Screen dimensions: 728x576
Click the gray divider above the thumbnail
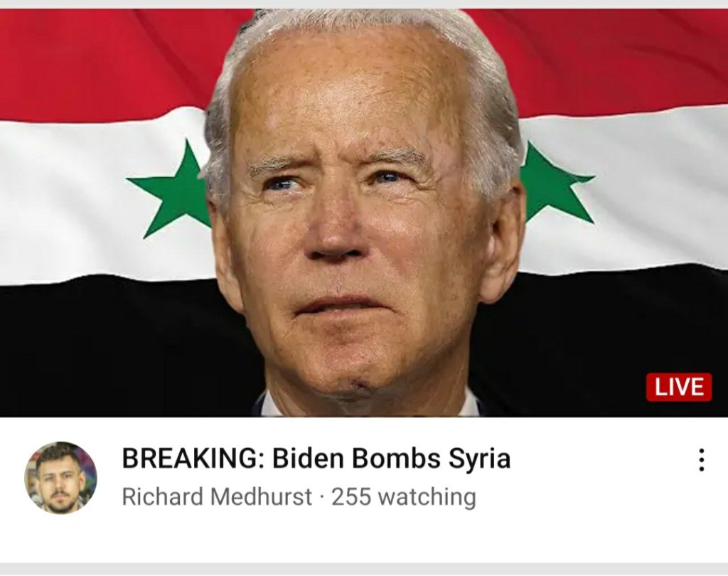[364, 4]
